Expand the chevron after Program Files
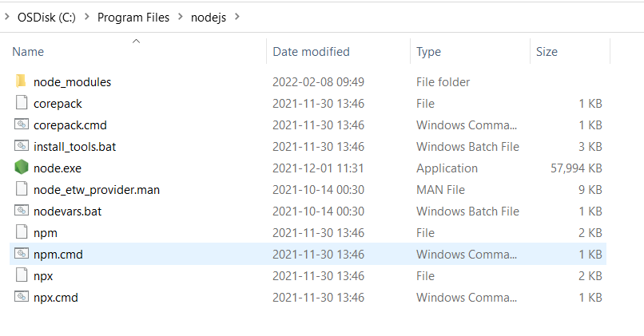 point(181,17)
